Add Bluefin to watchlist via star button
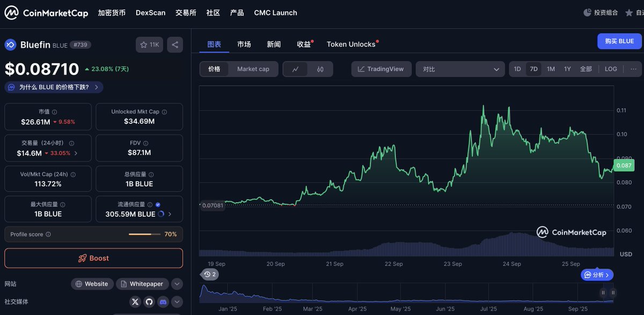Viewport: 644px width, 315px height. tap(149, 45)
